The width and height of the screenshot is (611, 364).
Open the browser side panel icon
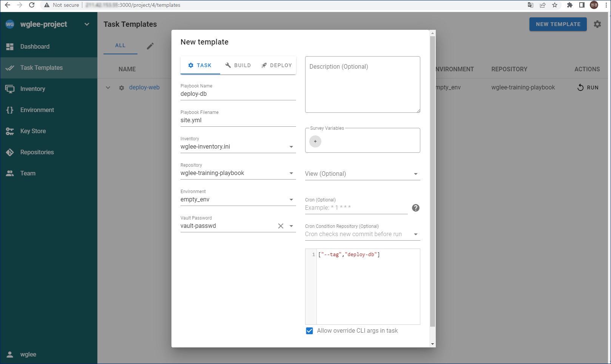[x=582, y=5]
